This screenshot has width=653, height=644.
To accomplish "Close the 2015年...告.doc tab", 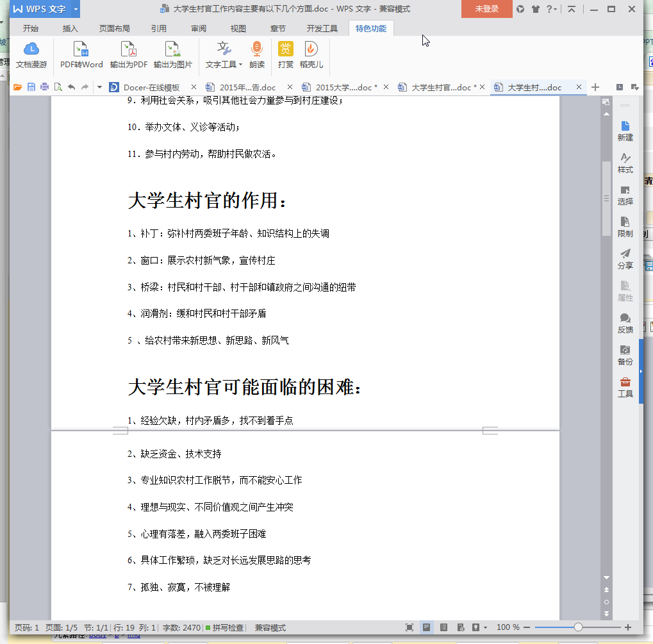I will (x=290, y=87).
